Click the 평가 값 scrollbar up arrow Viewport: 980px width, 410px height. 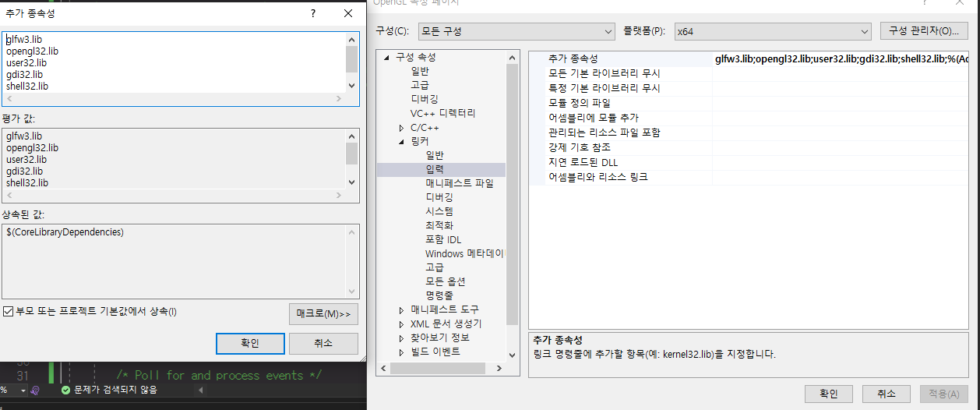(x=351, y=136)
